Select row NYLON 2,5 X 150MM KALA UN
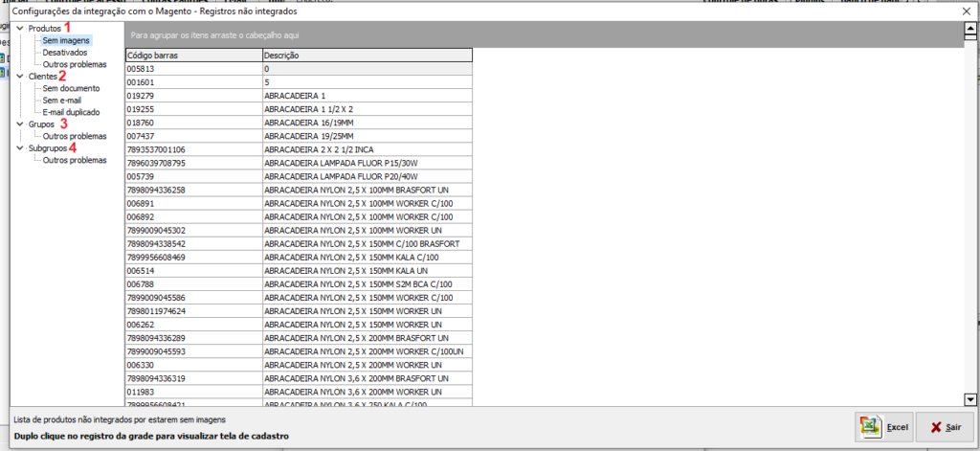This screenshot has width=980, height=451. pos(299,271)
